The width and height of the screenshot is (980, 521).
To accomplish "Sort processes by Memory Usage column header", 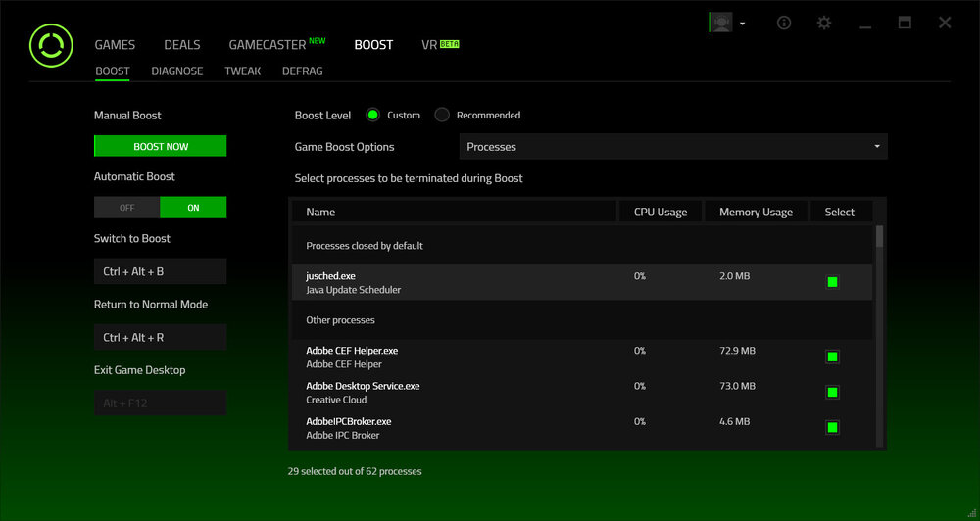I will pyautogui.click(x=756, y=212).
